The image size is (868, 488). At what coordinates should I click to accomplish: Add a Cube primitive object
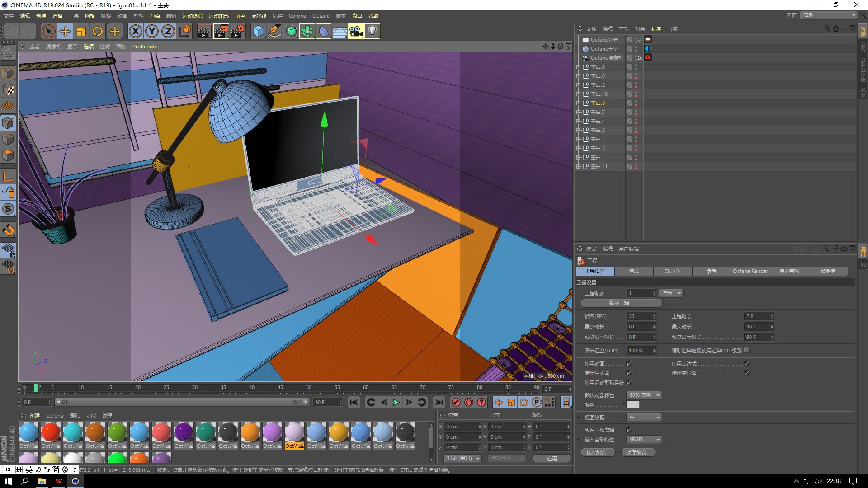tap(258, 31)
